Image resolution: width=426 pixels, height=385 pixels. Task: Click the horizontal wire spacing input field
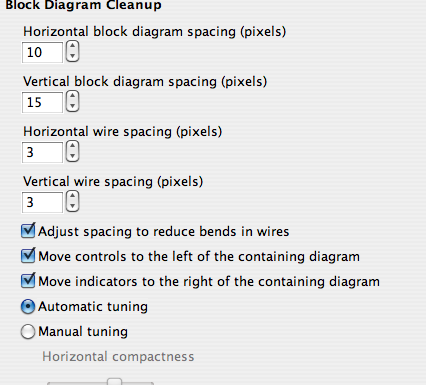(42, 152)
